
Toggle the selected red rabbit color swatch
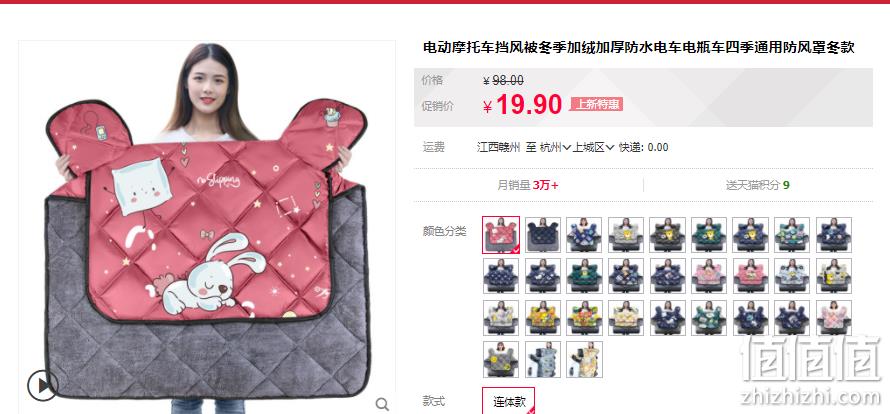click(x=501, y=235)
